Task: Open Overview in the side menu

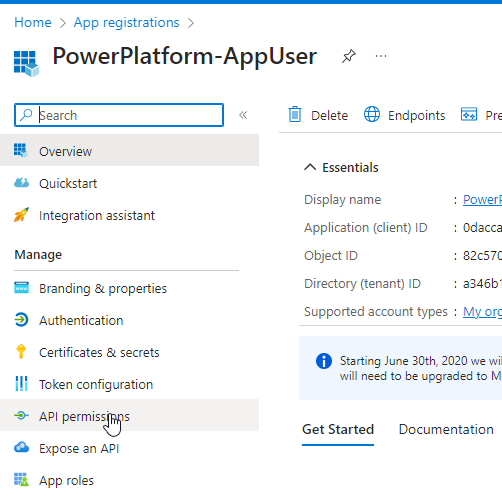Action: 129,150
